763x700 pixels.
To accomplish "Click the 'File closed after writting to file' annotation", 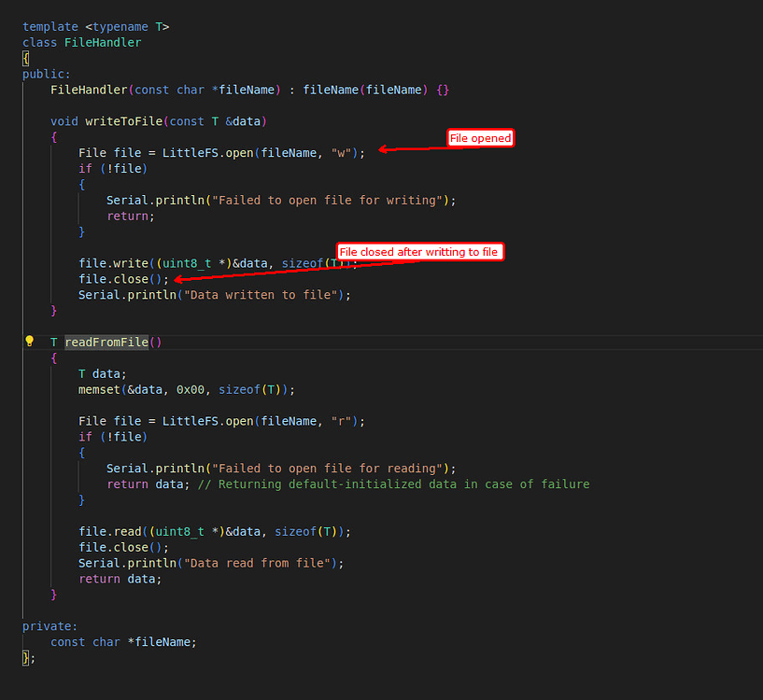I will click(x=419, y=251).
